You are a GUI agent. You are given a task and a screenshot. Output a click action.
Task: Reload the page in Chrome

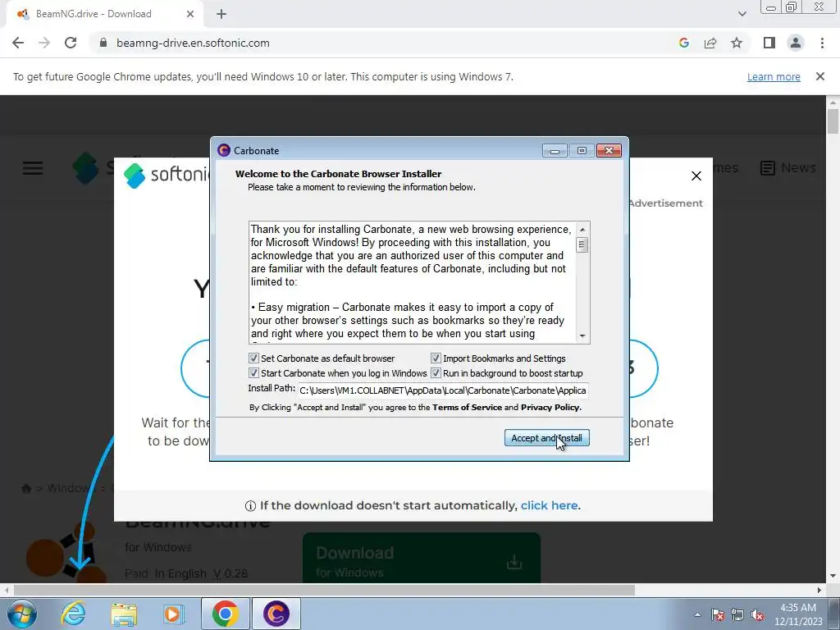point(71,43)
